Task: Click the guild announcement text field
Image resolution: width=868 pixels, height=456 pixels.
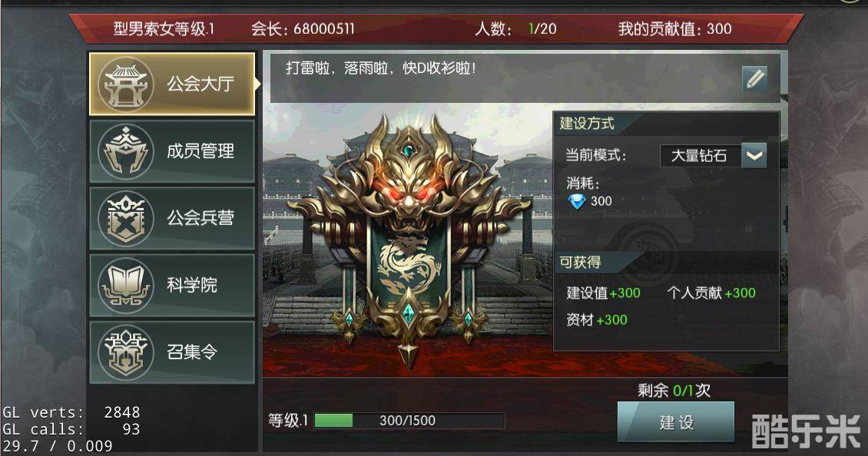Action: coord(504,78)
